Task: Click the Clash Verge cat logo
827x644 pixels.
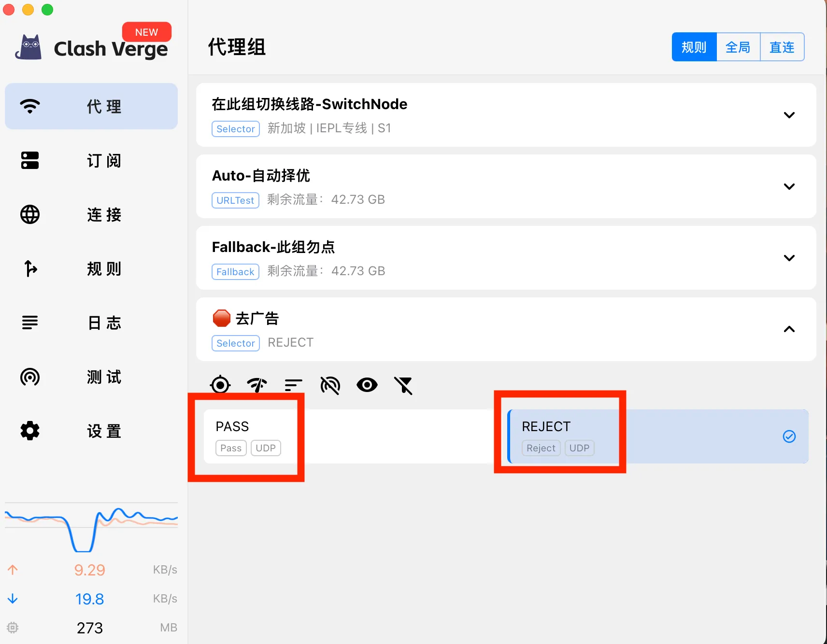Action: 29,48
